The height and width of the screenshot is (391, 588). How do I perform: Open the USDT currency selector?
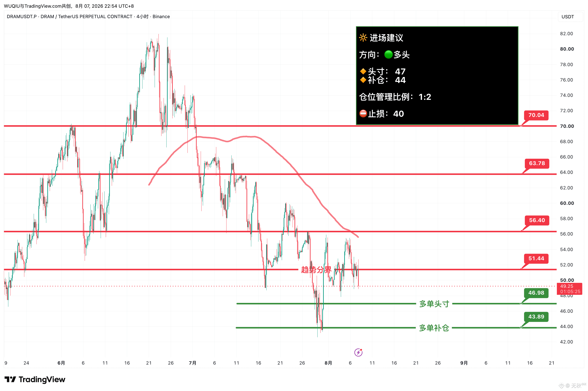pyautogui.click(x=570, y=17)
